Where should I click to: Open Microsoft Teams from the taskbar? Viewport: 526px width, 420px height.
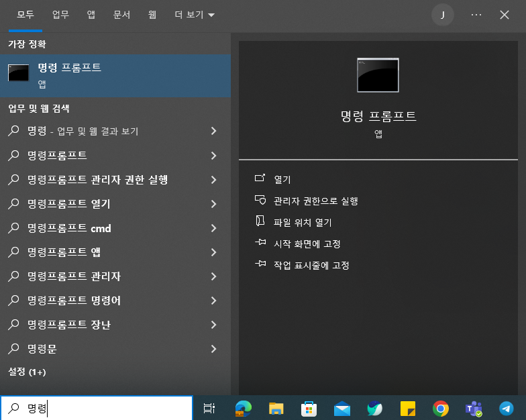474,409
